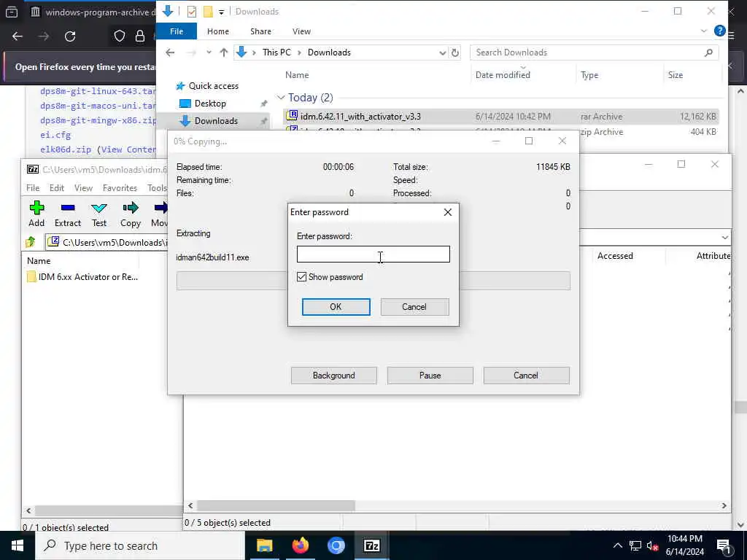Sort by Size column in Explorer
Viewport: 747px width, 560px height.
click(675, 75)
